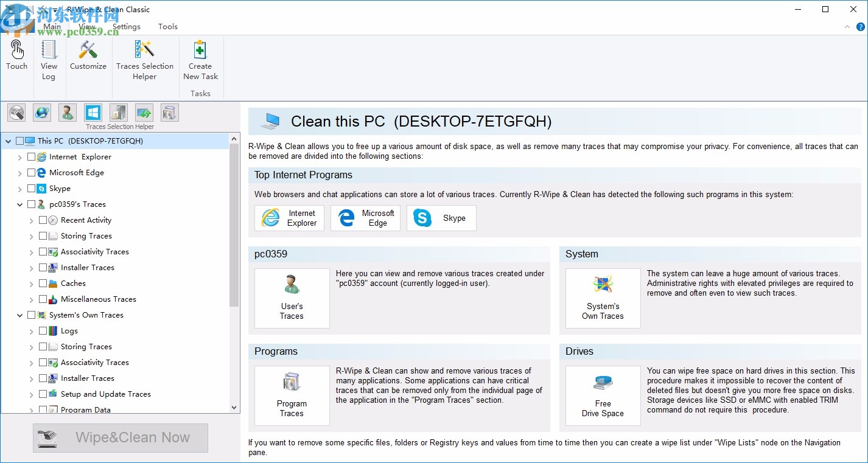Select the globe internet traces helper icon
Screen dimensions: 868x463
41,113
